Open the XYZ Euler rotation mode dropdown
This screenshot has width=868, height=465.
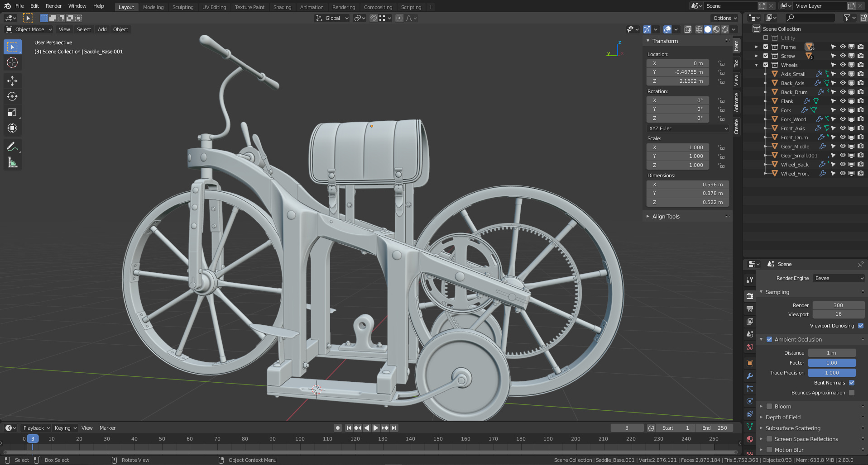[x=688, y=128]
